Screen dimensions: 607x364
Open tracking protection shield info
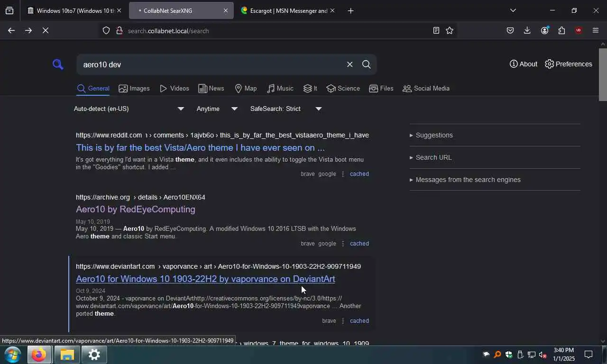(106, 30)
